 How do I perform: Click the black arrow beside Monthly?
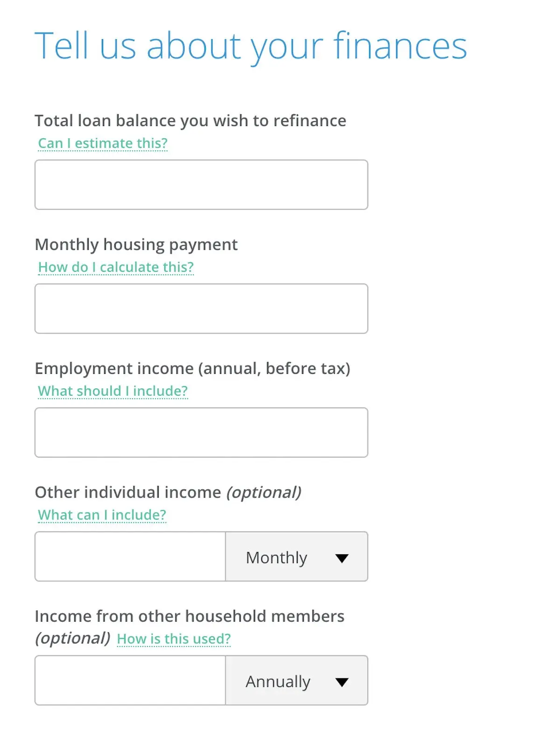coord(342,558)
